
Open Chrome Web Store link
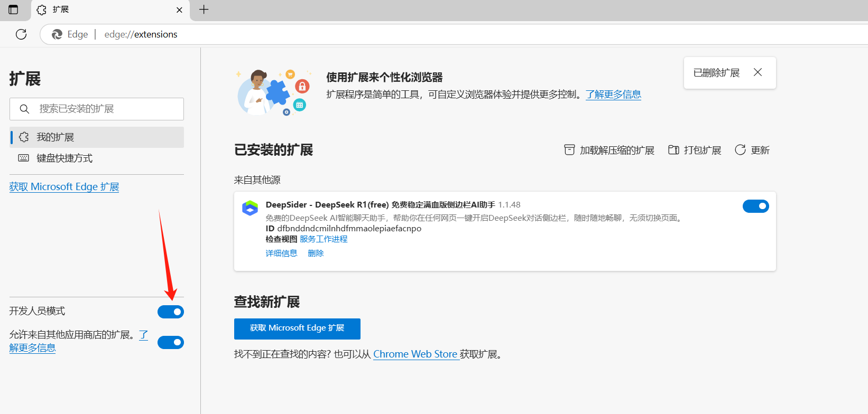click(416, 354)
